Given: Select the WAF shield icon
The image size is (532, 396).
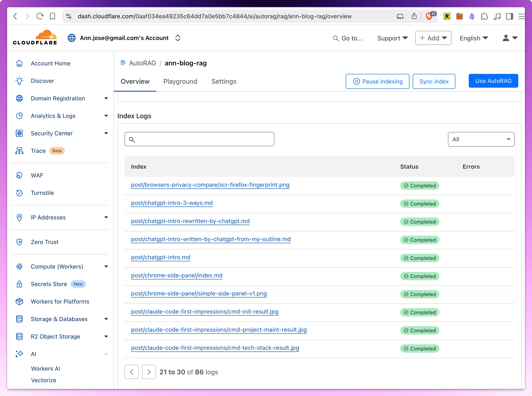Looking at the screenshot, I should [x=19, y=175].
